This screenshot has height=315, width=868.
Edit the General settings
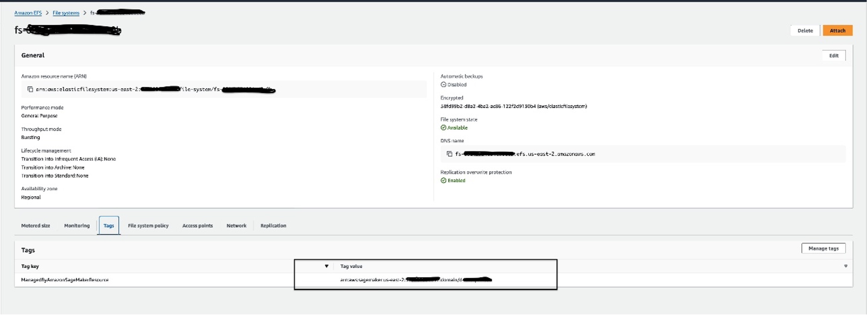[x=833, y=55]
